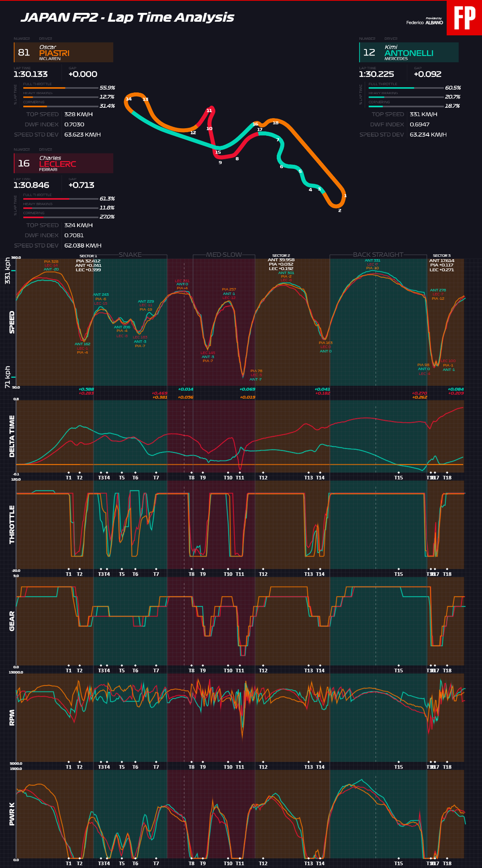Image resolution: width=482 pixels, height=868 pixels.
Task: Click corner 2 marker on the track map
Action: [340, 210]
